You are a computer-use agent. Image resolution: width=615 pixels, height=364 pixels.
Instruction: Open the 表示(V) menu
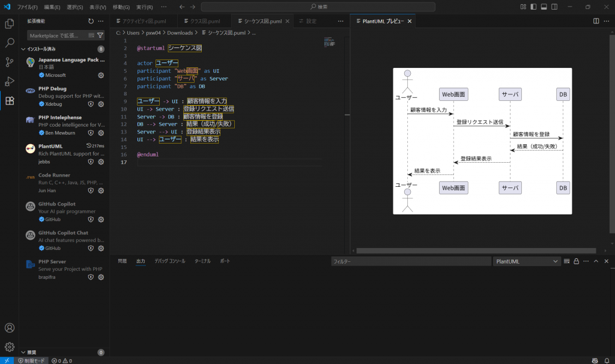pos(98,7)
